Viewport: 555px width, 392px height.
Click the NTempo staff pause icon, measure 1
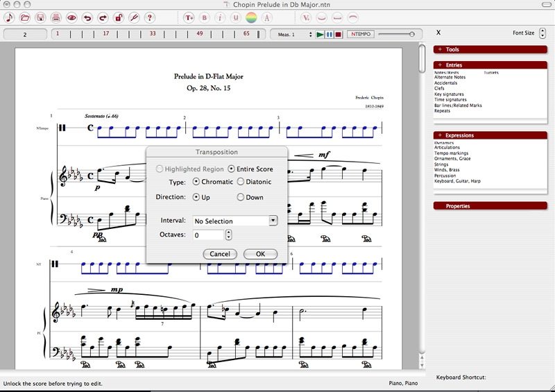(62, 128)
